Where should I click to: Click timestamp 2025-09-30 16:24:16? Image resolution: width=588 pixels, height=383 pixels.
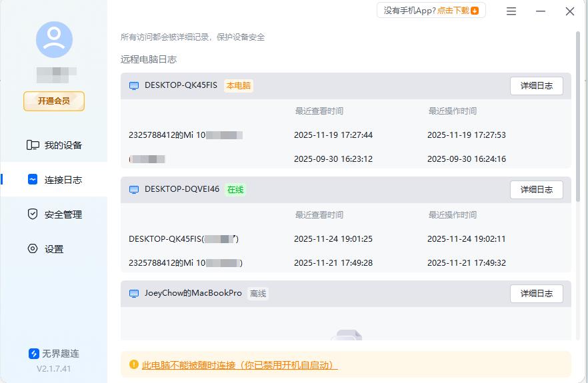tap(467, 159)
